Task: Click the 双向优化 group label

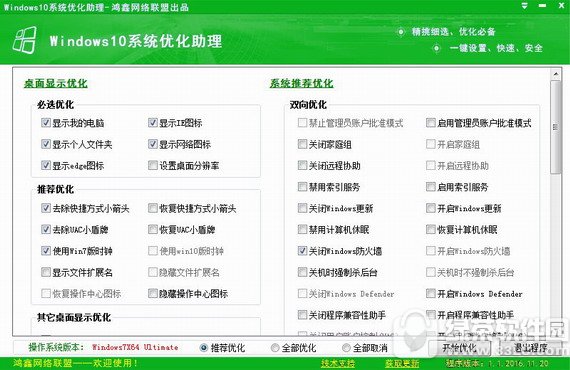Action: pos(308,105)
